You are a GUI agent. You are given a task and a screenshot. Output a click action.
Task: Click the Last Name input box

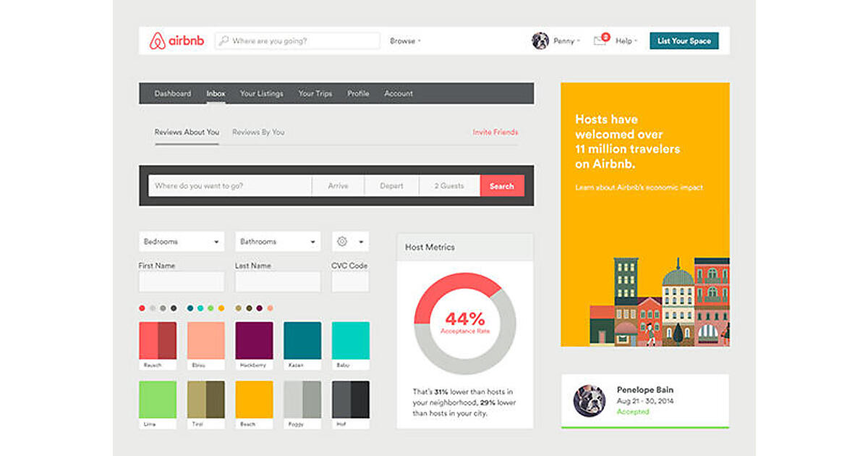pos(278,282)
